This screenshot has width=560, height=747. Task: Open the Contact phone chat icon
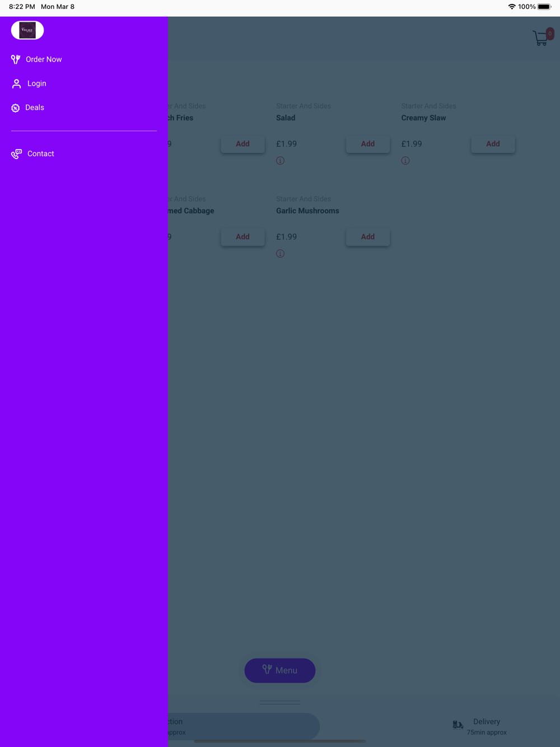pos(16,154)
